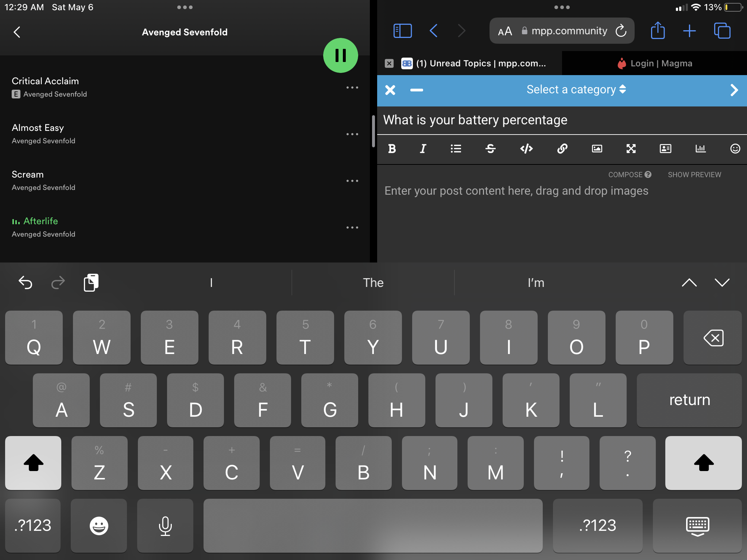Reload the mpp.community page
Image resolution: width=747 pixels, height=560 pixels.
621,31
